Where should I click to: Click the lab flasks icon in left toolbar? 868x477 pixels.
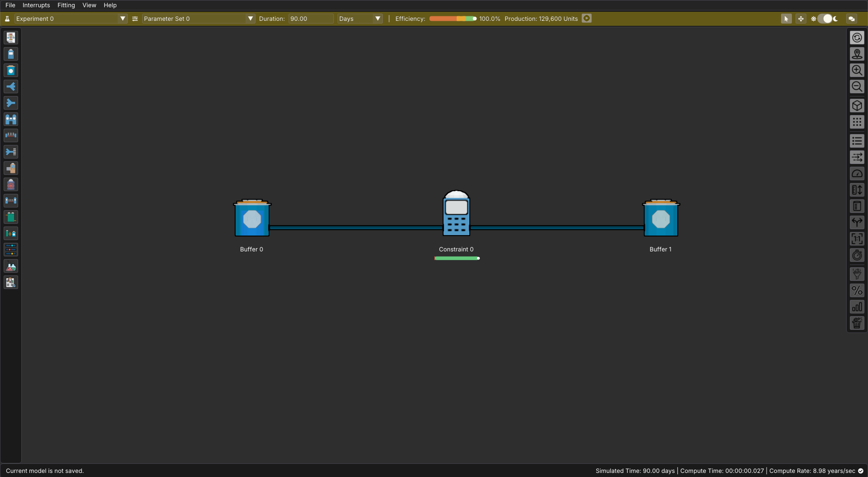11,266
